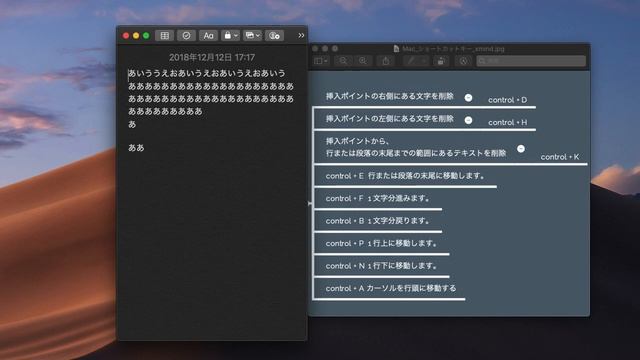The width and height of the screenshot is (640, 360).
Task: Collapse the control + D node button
Action: pos(469,98)
